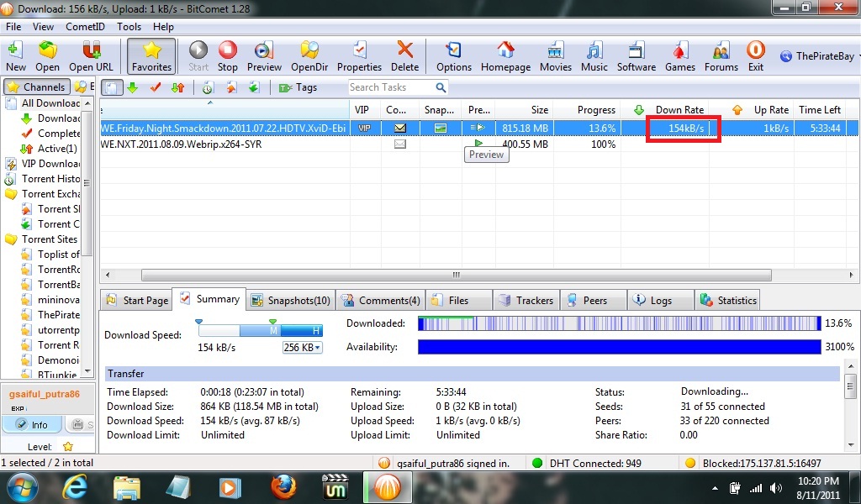Filter by active tasks up-down arrows icon
861x504 pixels.
click(x=178, y=87)
